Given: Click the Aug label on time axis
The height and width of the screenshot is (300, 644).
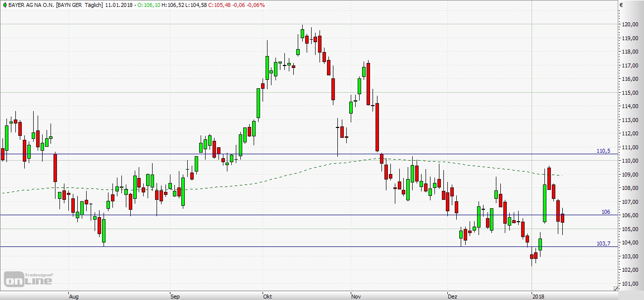Looking at the screenshot, I should coord(74,296).
